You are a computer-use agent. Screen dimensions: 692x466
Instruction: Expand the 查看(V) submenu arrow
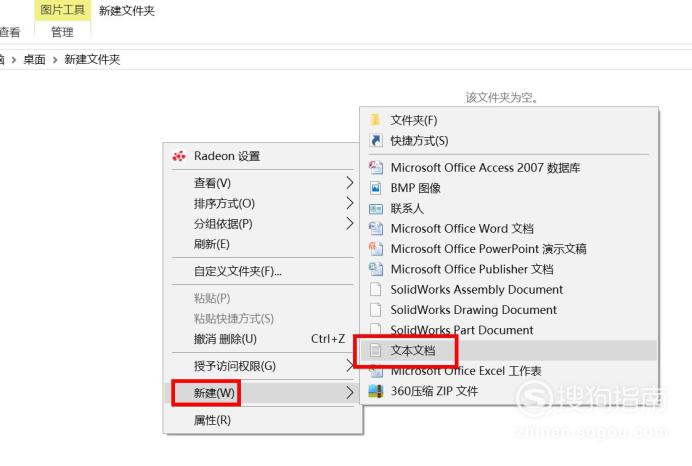(x=350, y=183)
